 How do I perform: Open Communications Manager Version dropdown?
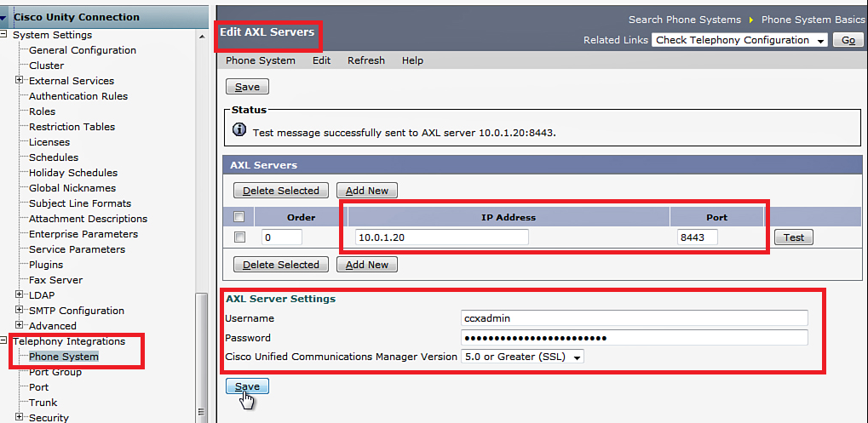(x=522, y=357)
